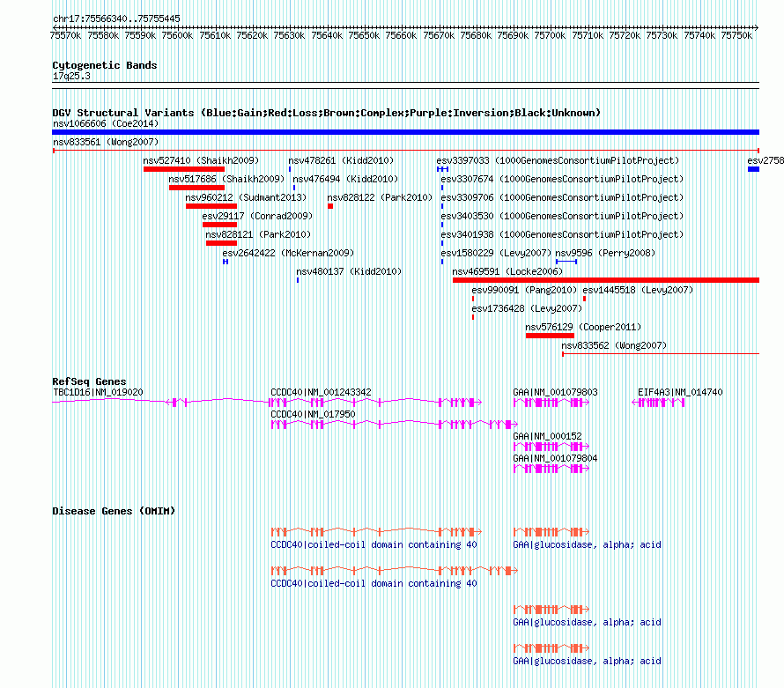The image size is (784, 688).
Task: Open esv990091 (Pang2010) variant
Action: tap(524, 290)
